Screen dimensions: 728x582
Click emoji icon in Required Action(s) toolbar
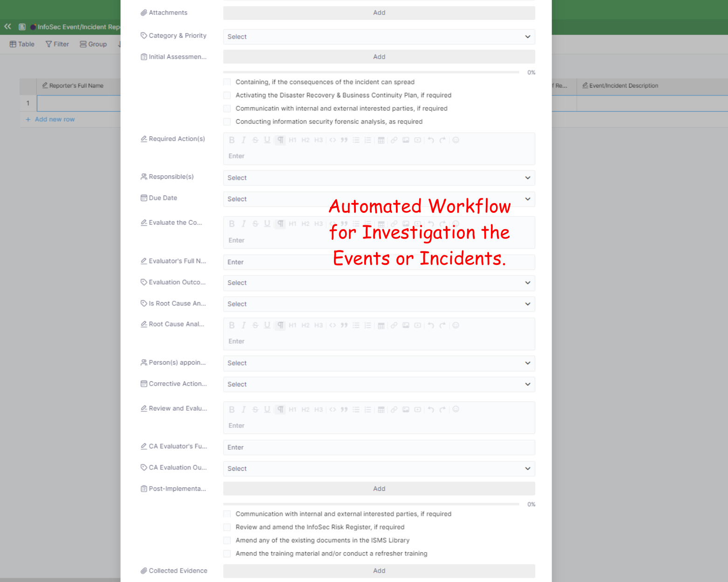[x=456, y=140]
